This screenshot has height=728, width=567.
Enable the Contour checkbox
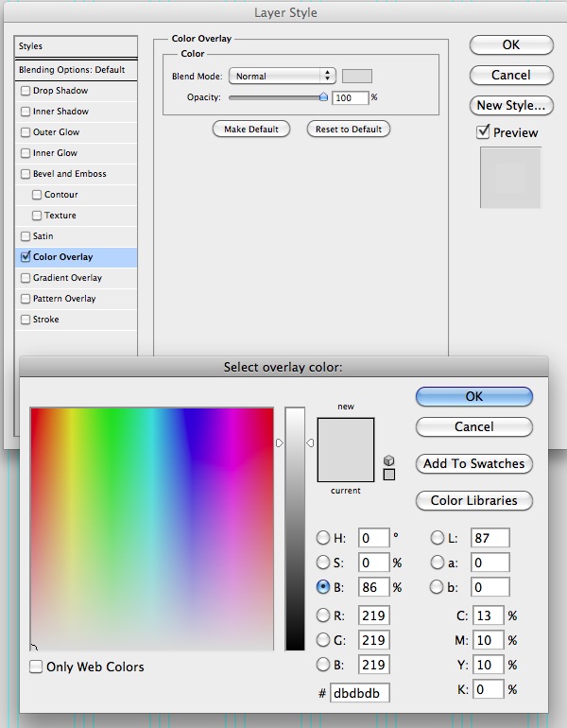[x=37, y=195]
